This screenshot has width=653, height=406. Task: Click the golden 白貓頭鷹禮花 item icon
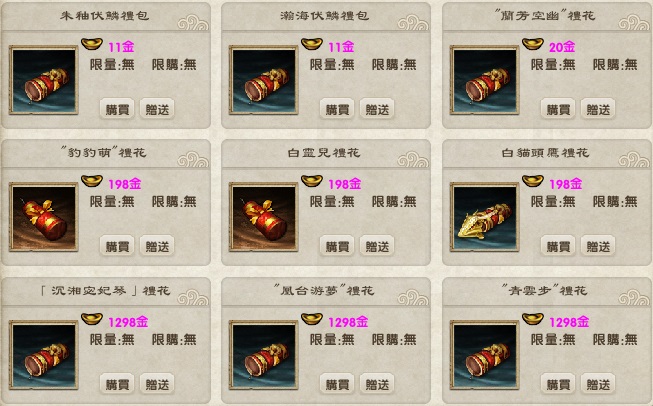pos(484,217)
